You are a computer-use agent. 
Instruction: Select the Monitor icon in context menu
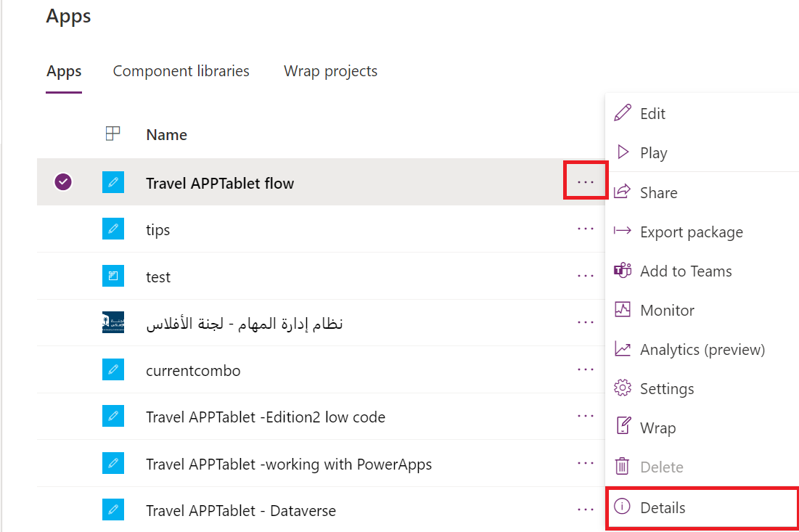pos(623,310)
